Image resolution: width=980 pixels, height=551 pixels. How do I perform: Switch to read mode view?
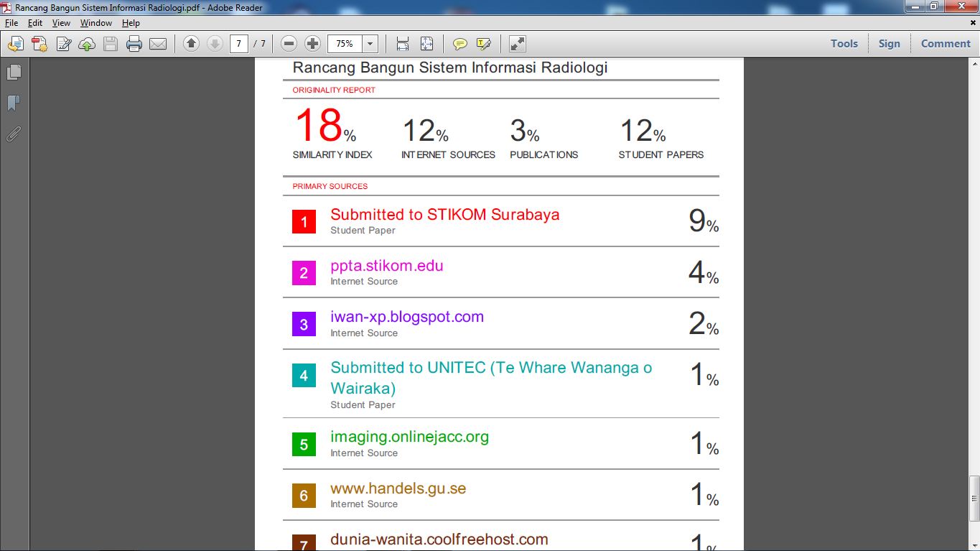(517, 44)
